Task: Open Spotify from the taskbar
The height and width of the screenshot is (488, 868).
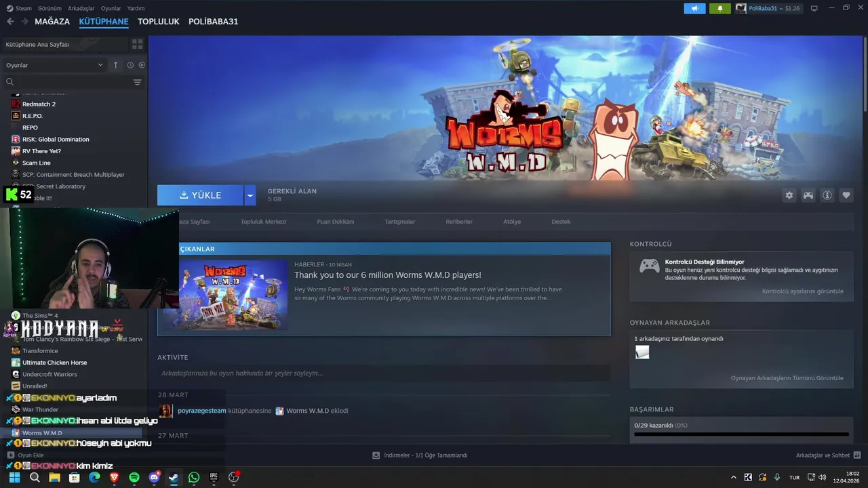Action: [x=134, y=477]
